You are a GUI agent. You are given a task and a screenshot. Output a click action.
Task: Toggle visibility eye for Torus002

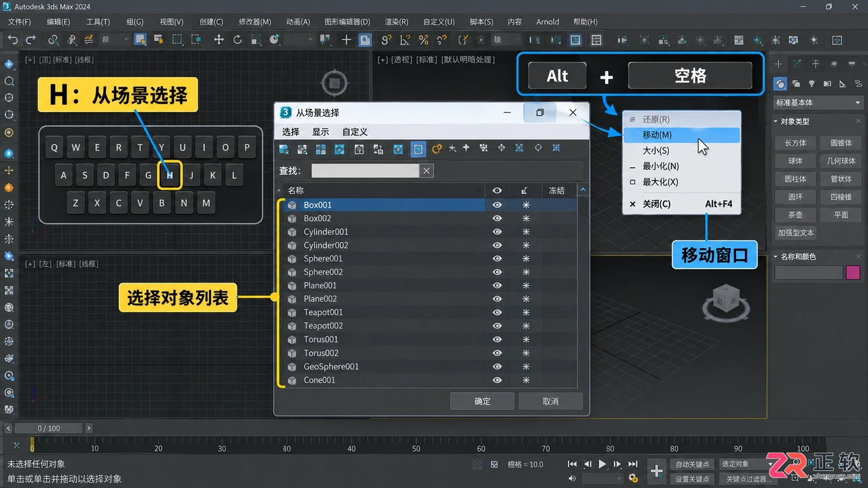coord(497,353)
